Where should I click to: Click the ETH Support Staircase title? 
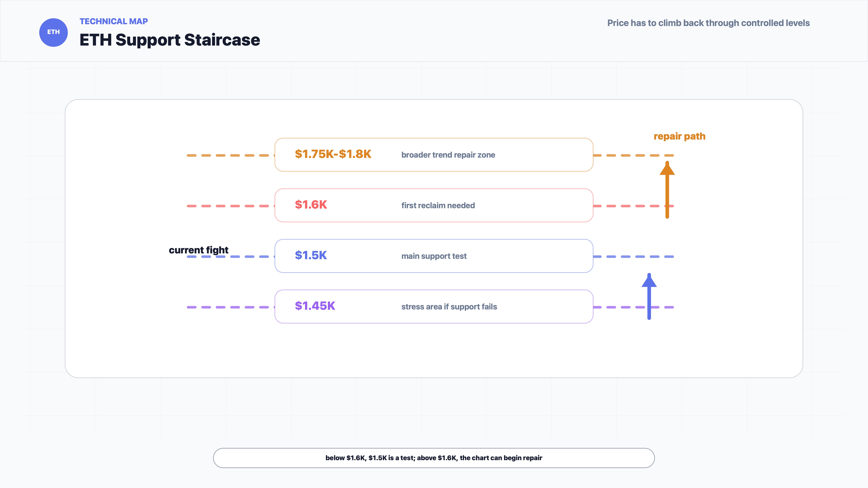point(170,40)
